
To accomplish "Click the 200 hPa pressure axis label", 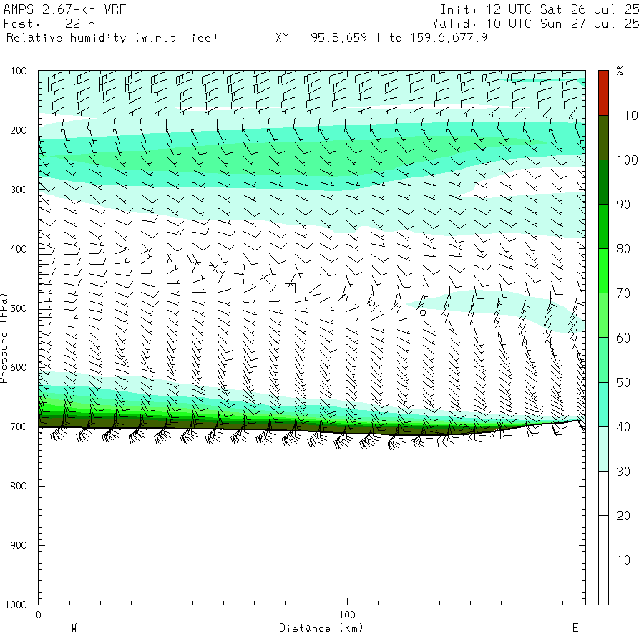I will coord(19,131).
